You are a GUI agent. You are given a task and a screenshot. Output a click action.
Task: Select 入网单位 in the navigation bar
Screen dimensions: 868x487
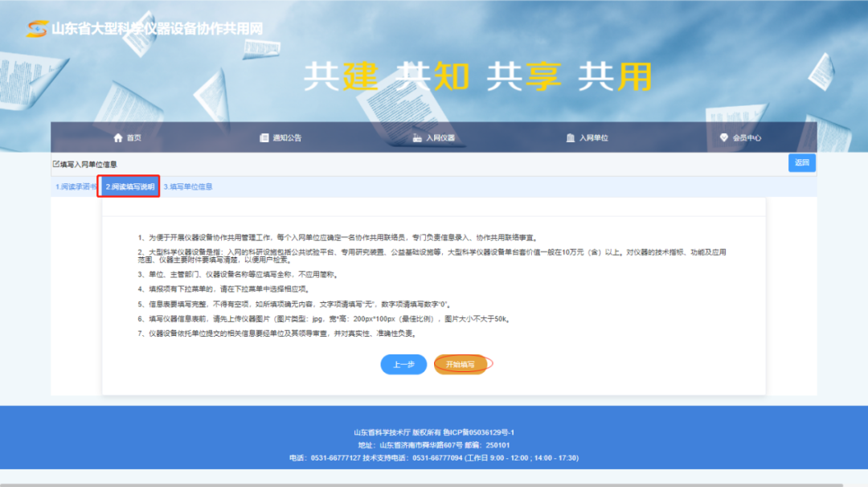593,137
